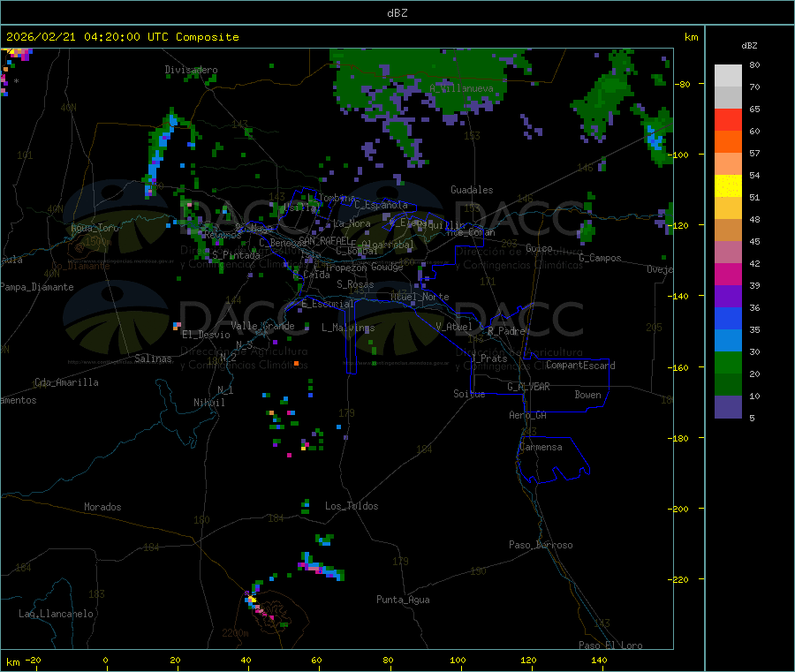The image size is (795, 672).
Task: Click the G_ALVEAR label
Action: pos(528,387)
